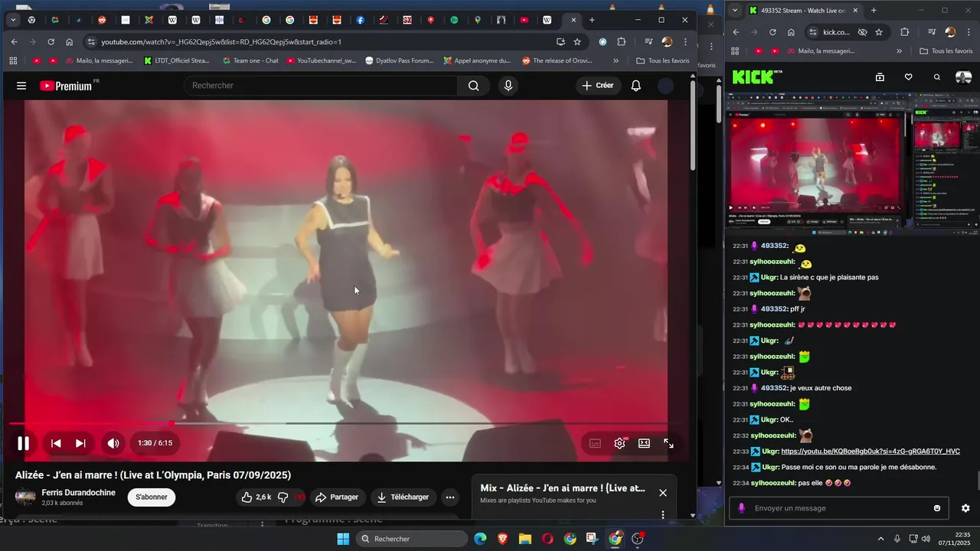Open YouTube player settings gear
Viewport: 980px width, 551px height.
coord(619,443)
